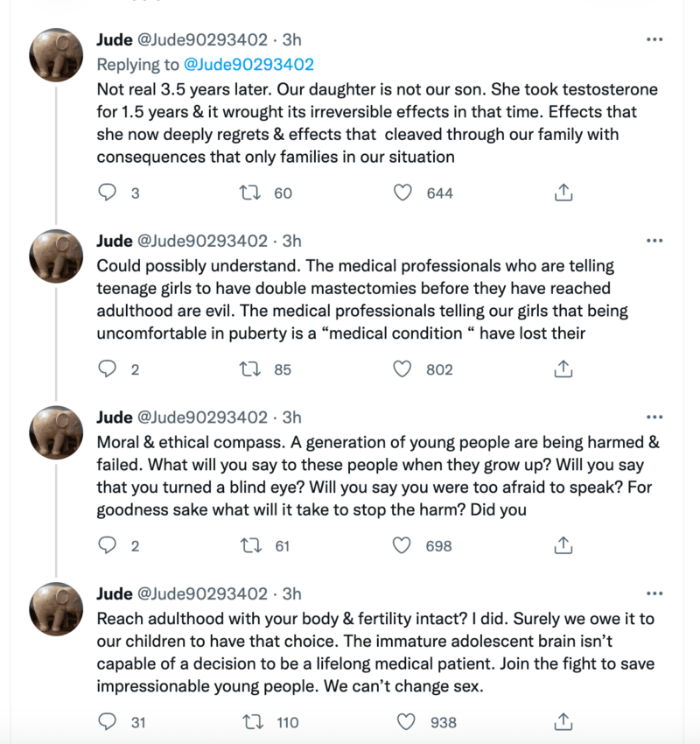Like the tweet with 644 likes

(402, 193)
